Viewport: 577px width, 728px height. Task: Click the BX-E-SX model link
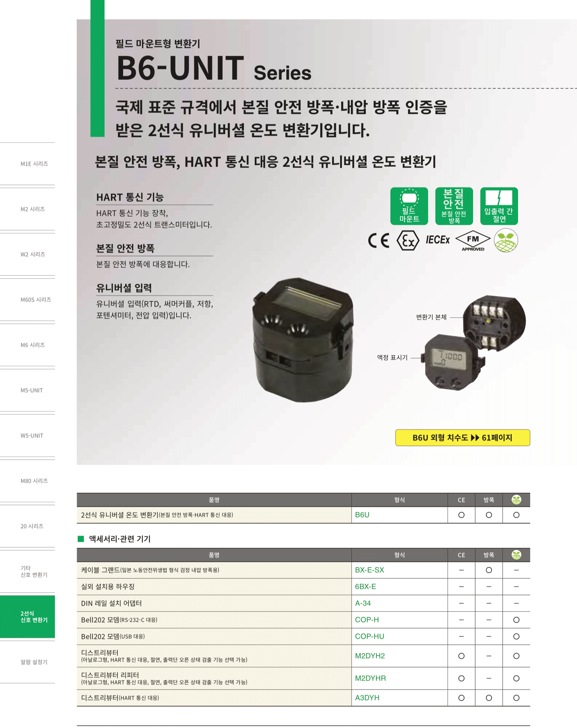(369, 570)
